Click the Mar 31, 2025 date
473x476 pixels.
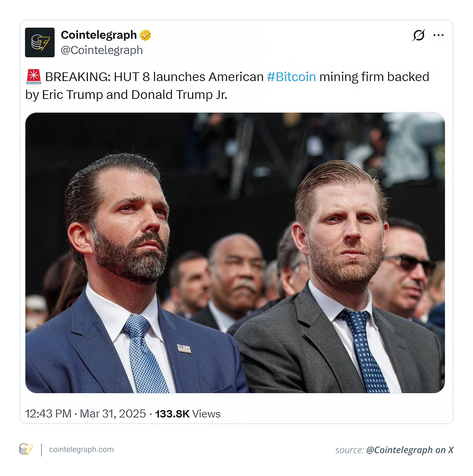113,414
